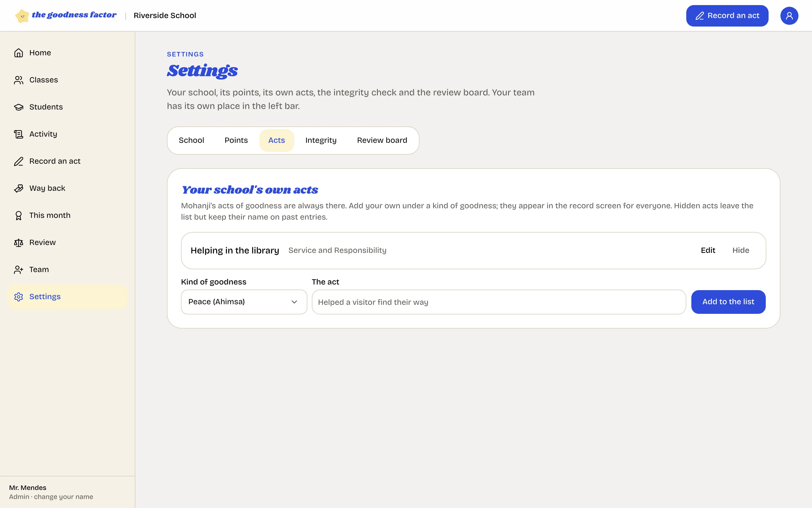
Task: Hide Helping in the library act
Action: 741,250
